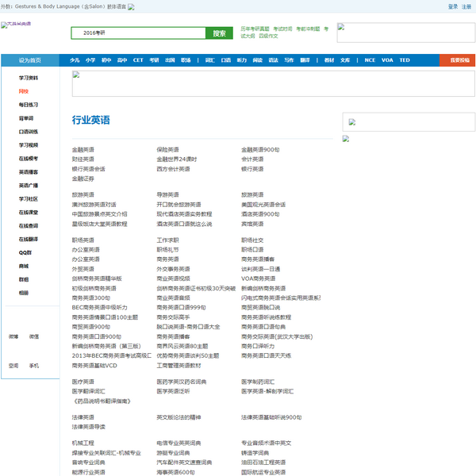Open the 医学英语 link
Viewport: 476px width, 476px height.
click(x=83, y=382)
